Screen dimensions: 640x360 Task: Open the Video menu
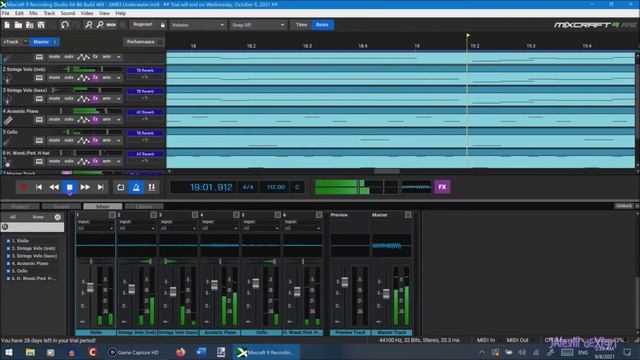point(87,13)
